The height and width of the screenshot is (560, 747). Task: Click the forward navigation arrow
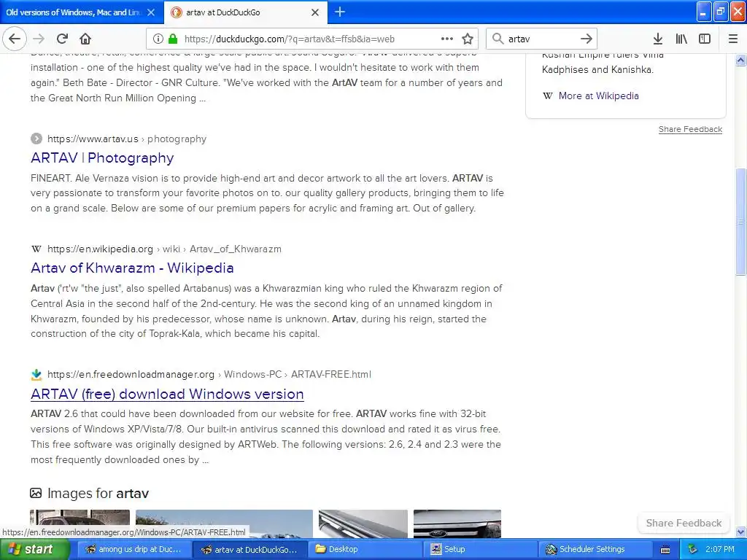[x=39, y=39]
